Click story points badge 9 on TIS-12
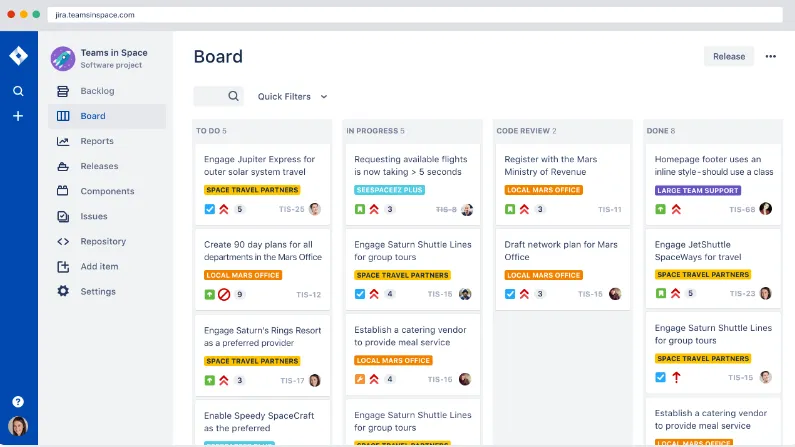 tap(240, 294)
